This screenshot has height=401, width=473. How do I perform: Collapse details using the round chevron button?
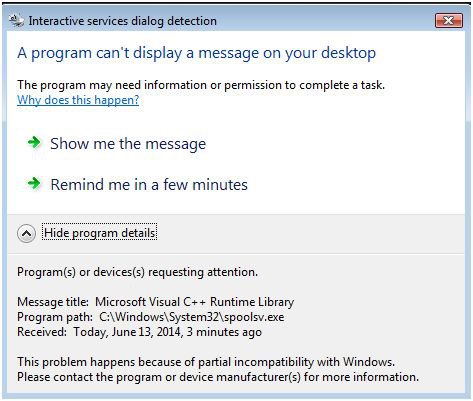pos(26,233)
